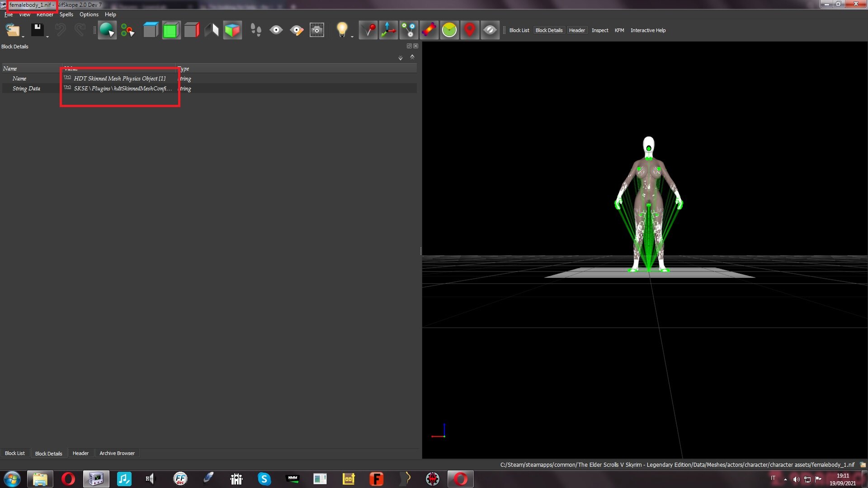The height and width of the screenshot is (488, 868).
Task: Close the Block Details panel
Action: pos(416,46)
